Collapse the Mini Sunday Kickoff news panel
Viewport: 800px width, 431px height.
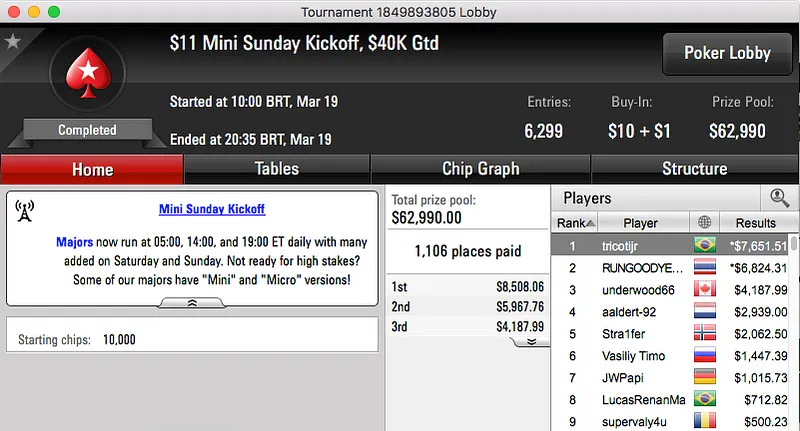(192, 303)
